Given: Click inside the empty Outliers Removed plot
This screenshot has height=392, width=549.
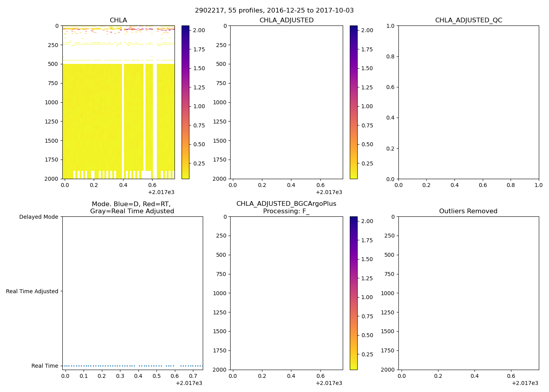Looking at the screenshot, I should pos(468,293).
